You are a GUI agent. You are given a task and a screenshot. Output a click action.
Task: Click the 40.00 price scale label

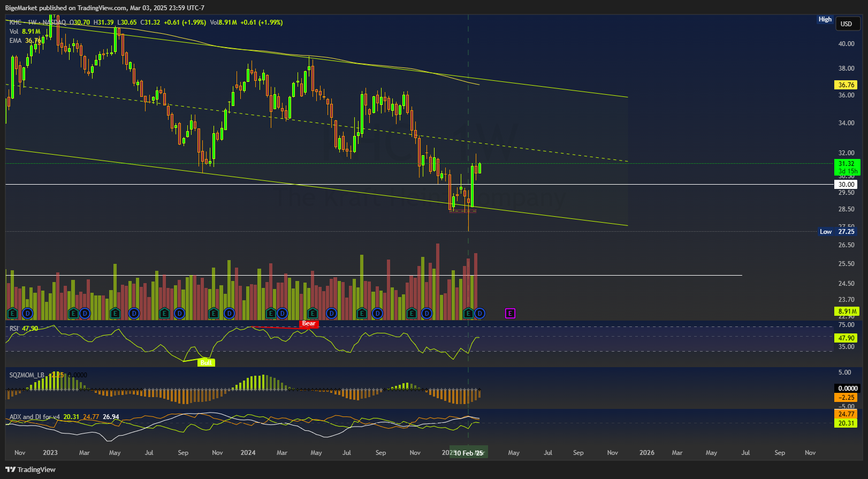coord(846,44)
